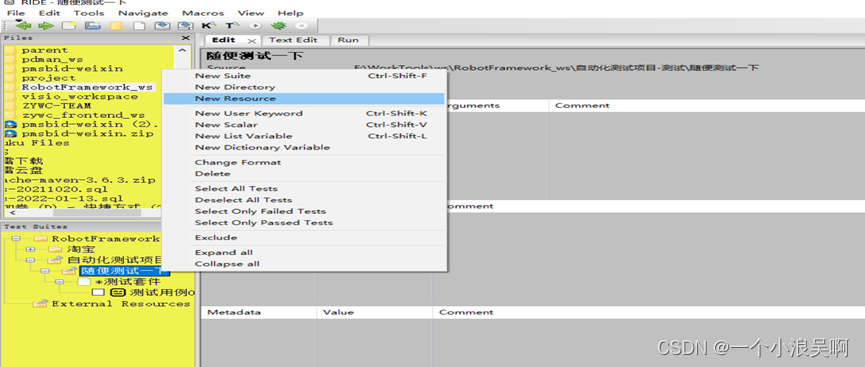Screen dimensions: 865x367
Task: Choose Select All Tests
Action: click(x=305, y=188)
